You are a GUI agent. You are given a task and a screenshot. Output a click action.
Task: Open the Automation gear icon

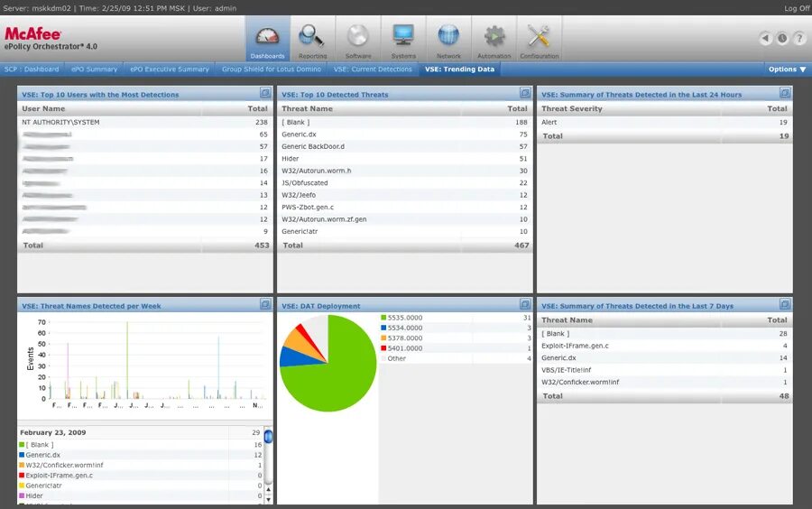(x=494, y=38)
